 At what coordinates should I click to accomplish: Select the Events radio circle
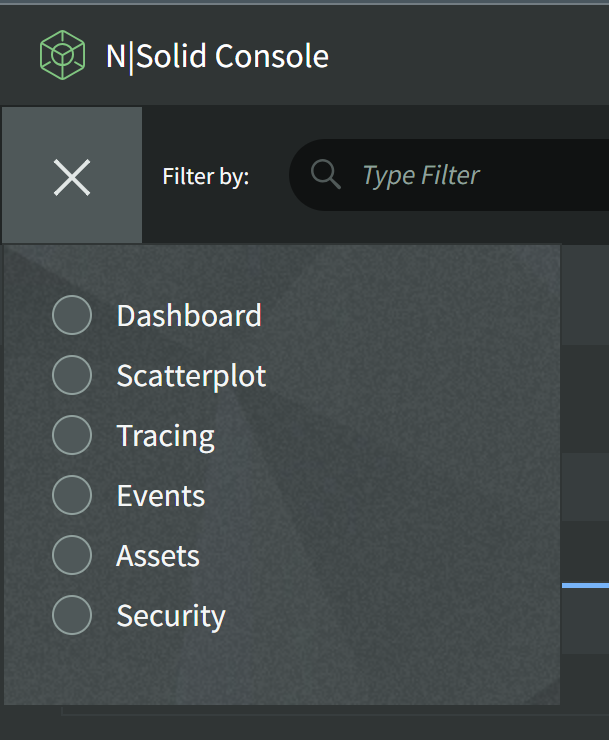pos(72,495)
